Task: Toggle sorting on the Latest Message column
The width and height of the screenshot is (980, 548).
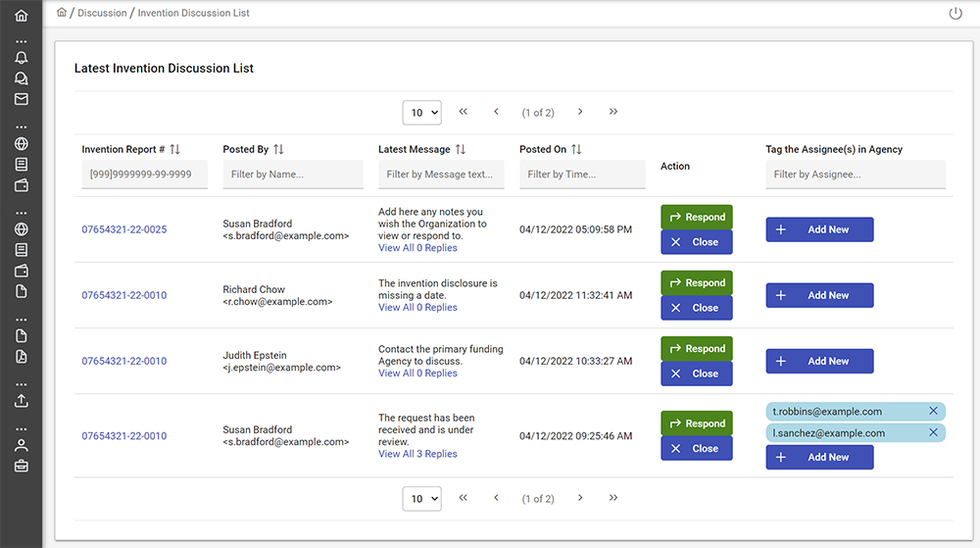Action: 461,149
